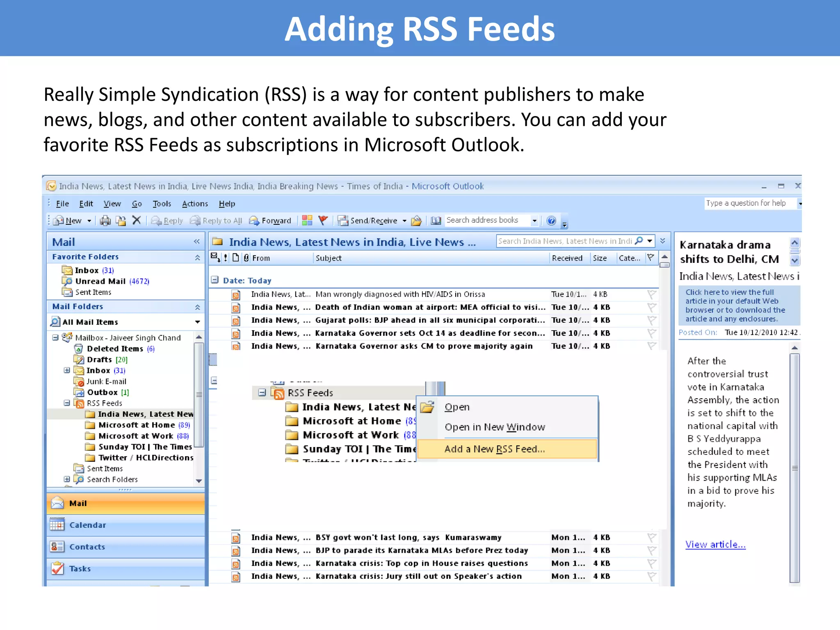
Task: Open the Drafts folder
Action: tap(100, 360)
